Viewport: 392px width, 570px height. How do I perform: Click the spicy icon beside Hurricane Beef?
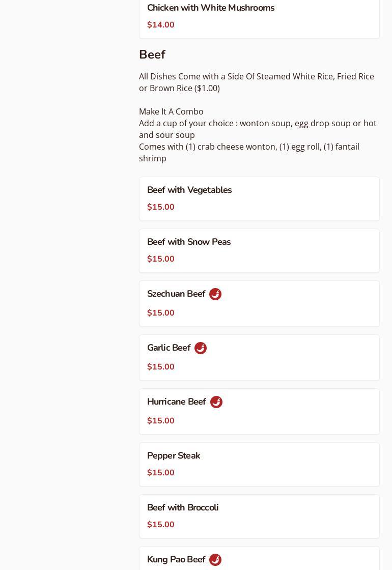click(216, 402)
